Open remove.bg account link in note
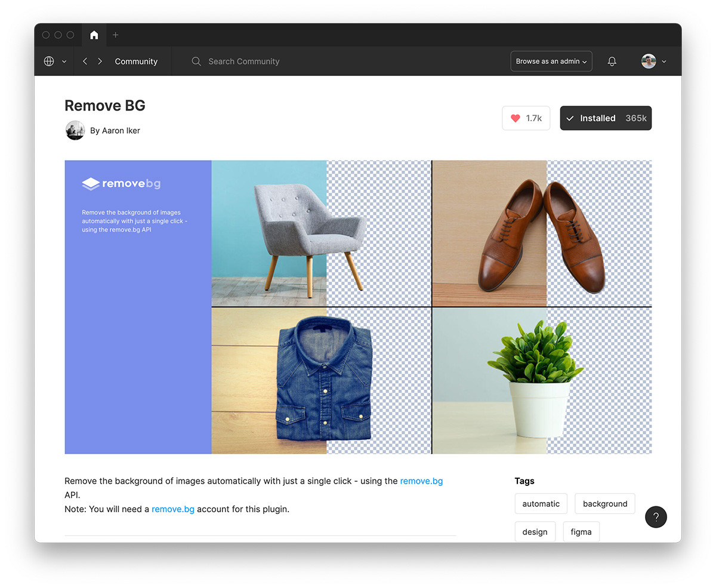The width and height of the screenshot is (716, 588). point(173,509)
